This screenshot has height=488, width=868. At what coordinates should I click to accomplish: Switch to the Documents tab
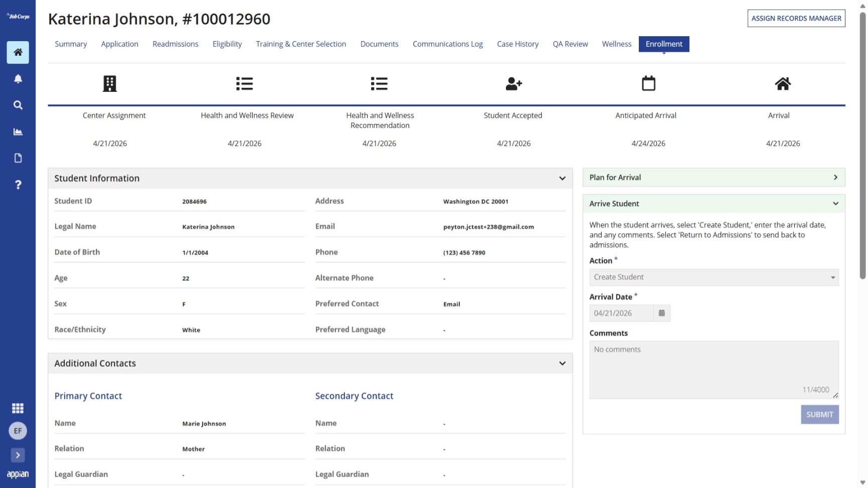click(x=380, y=44)
